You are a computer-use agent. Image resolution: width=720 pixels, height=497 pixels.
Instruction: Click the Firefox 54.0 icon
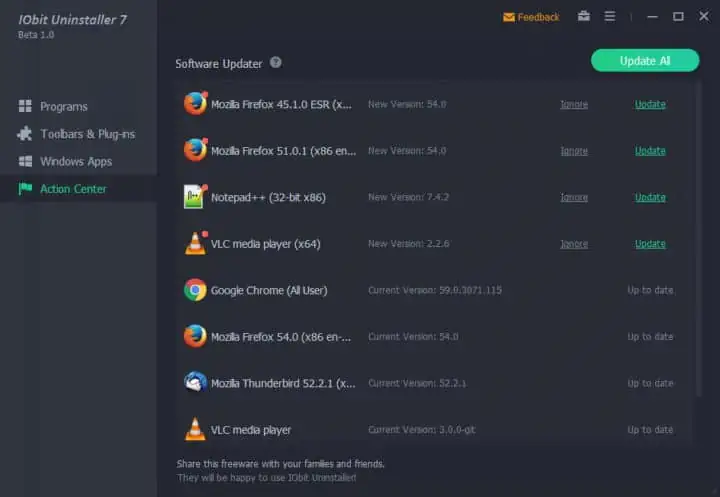pyautogui.click(x=195, y=336)
